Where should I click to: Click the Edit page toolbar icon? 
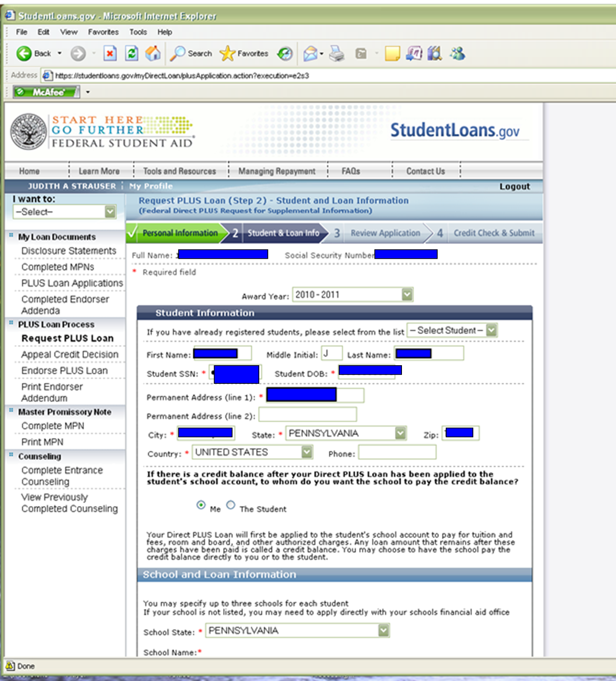(361, 54)
